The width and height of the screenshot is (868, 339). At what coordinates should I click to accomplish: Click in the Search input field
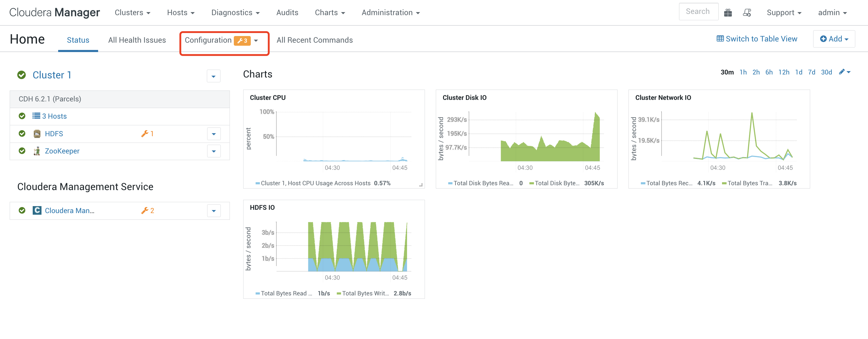coord(698,12)
